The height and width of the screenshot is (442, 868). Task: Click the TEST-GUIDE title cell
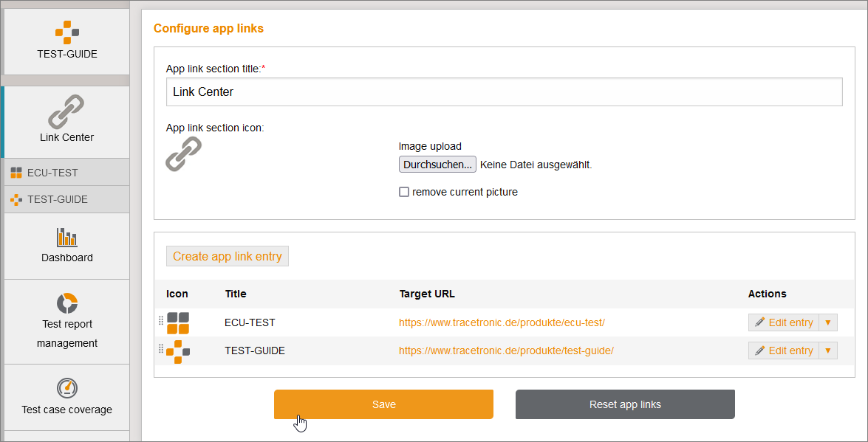[x=255, y=351]
